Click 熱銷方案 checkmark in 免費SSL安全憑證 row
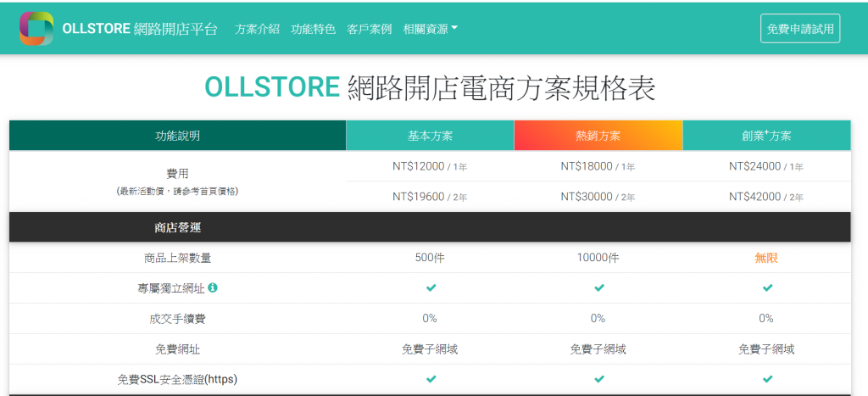Screen dimensions: 868x396 pyautogui.click(x=599, y=379)
